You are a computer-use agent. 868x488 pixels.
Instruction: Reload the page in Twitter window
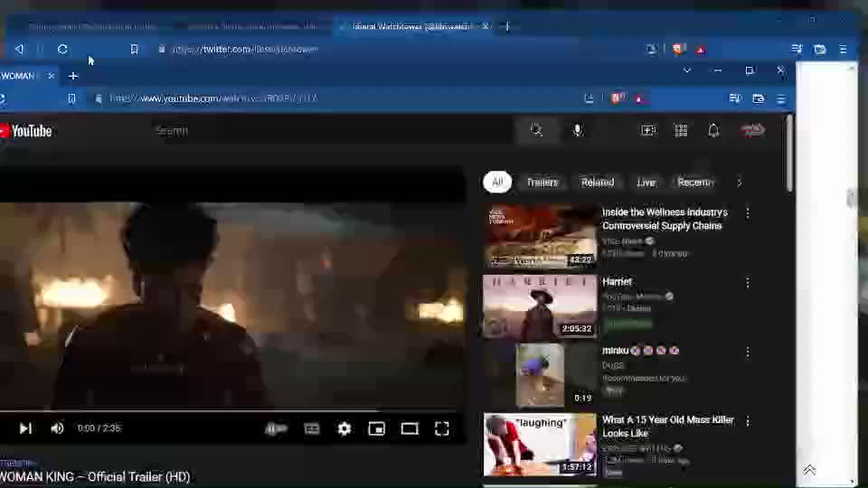click(x=62, y=49)
